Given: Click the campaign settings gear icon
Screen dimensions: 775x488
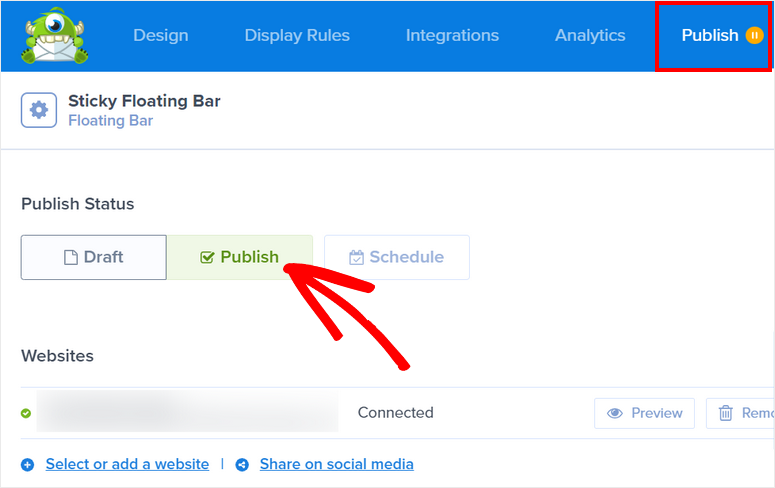Looking at the screenshot, I should (39, 110).
